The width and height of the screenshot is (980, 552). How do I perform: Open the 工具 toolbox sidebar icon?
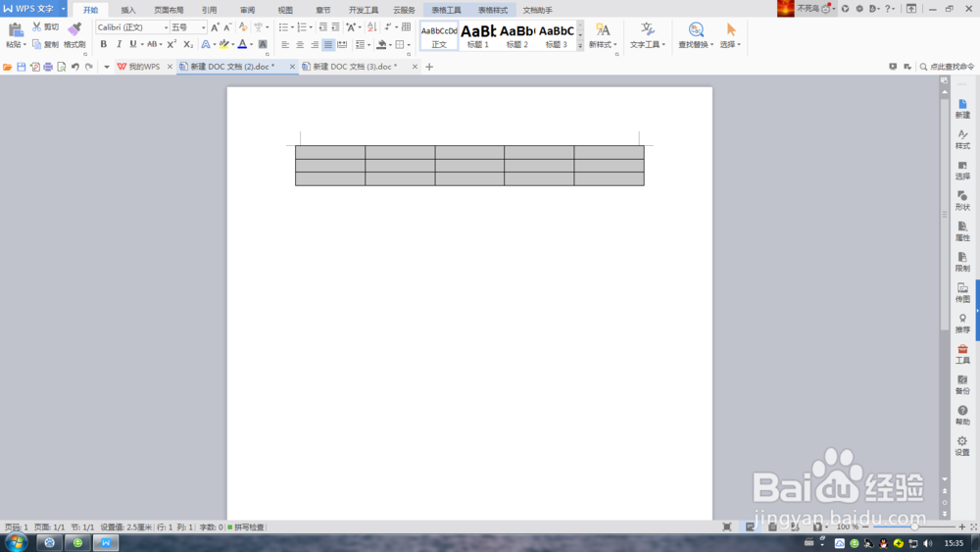click(x=962, y=354)
